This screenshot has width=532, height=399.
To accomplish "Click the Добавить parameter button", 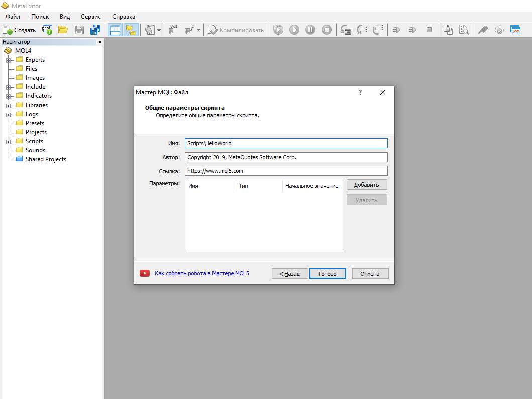I will point(366,185).
